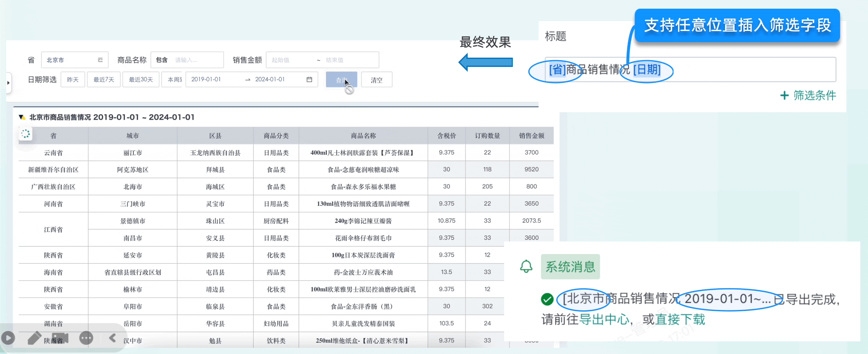Viewport: 868px width, 354px height.
Task: Click the sales amount 9520 cell
Action: click(531, 170)
